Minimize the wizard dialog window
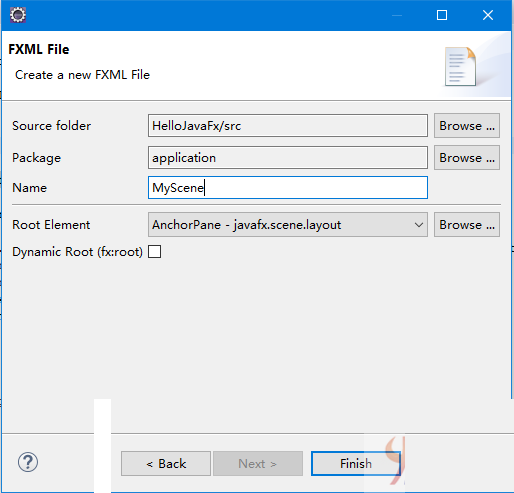Viewport: 514px width, 493px height. (397, 15)
